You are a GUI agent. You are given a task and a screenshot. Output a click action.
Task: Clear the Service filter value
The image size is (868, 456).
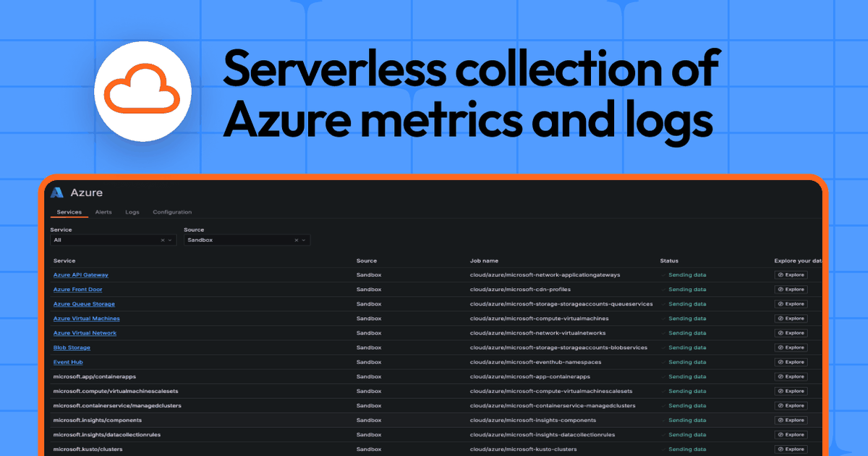click(x=163, y=240)
